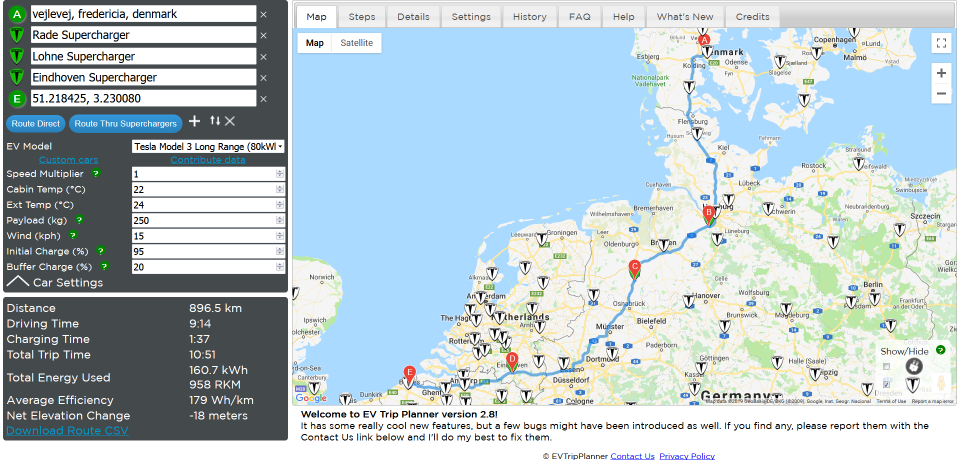Screen dimensions: 959x460
Task: View the History tab
Action: 530,17
